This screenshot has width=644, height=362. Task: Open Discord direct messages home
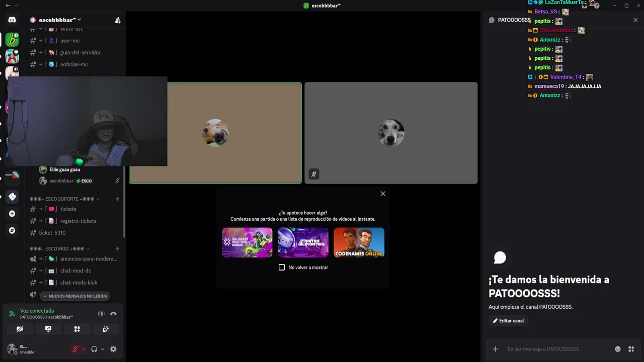(12, 20)
